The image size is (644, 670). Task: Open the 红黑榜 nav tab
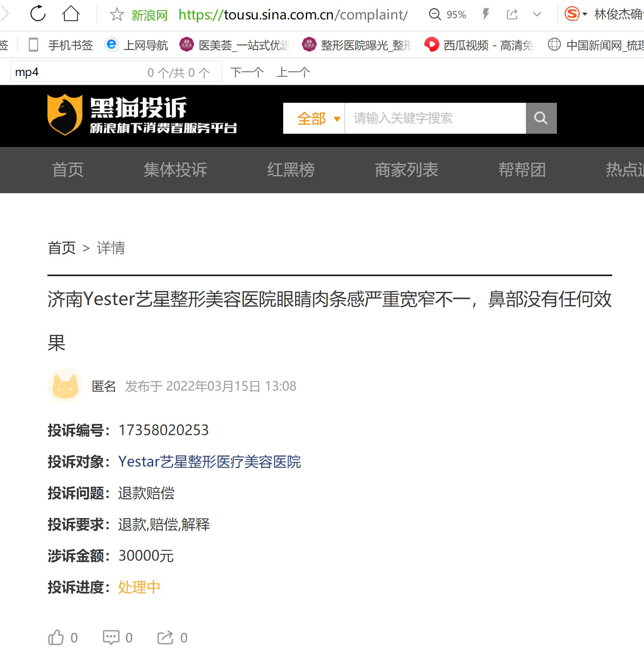pyautogui.click(x=291, y=170)
